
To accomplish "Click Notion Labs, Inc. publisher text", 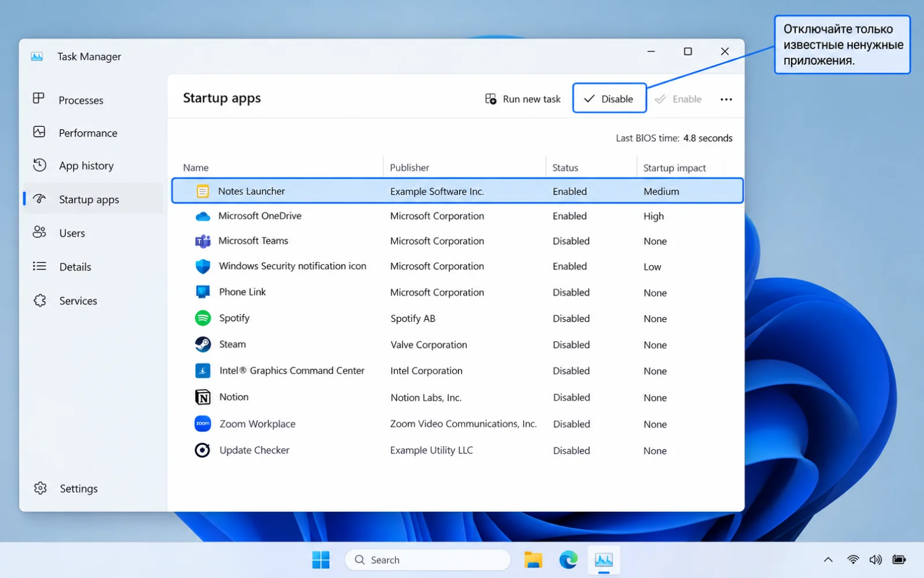I will click(x=426, y=397).
